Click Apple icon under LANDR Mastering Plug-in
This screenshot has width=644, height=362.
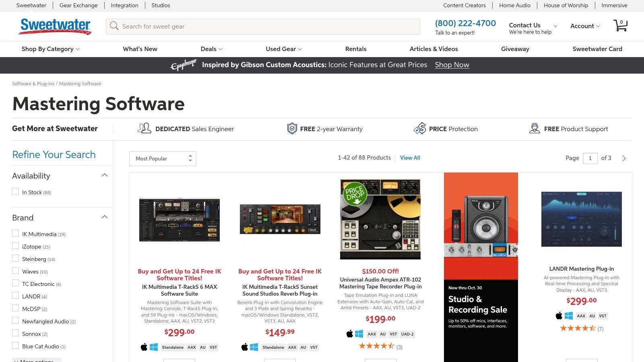click(x=559, y=316)
